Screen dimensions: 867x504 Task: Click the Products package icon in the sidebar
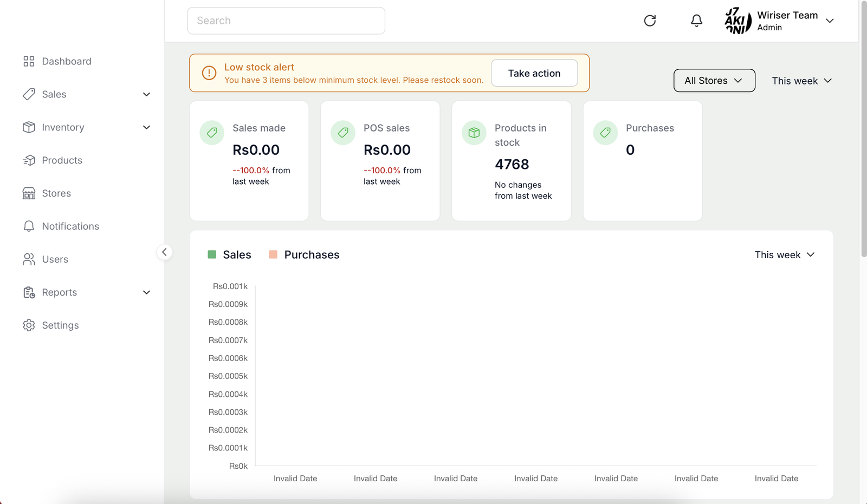29,160
